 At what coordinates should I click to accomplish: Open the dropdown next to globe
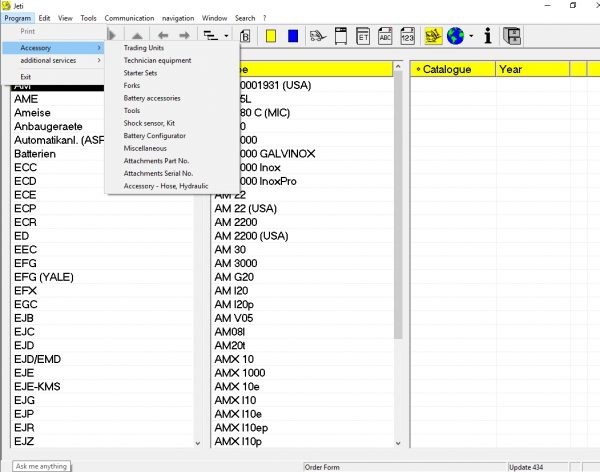tap(471, 36)
